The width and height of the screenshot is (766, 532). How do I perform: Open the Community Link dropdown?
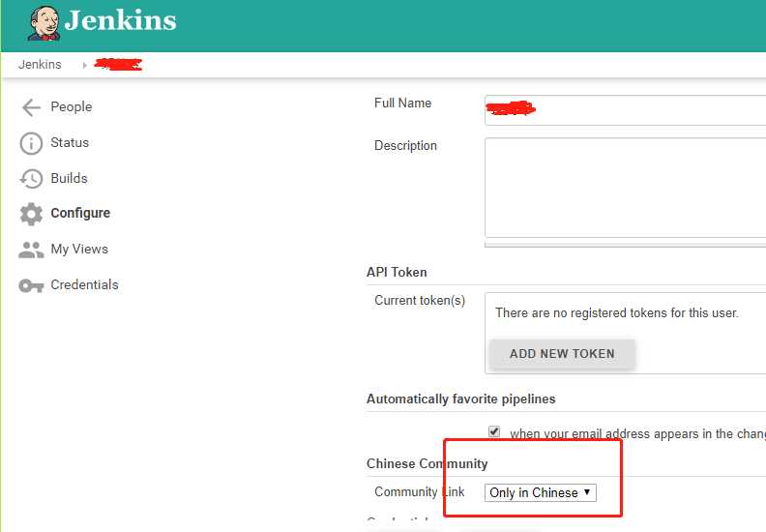click(x=541, y=492)
